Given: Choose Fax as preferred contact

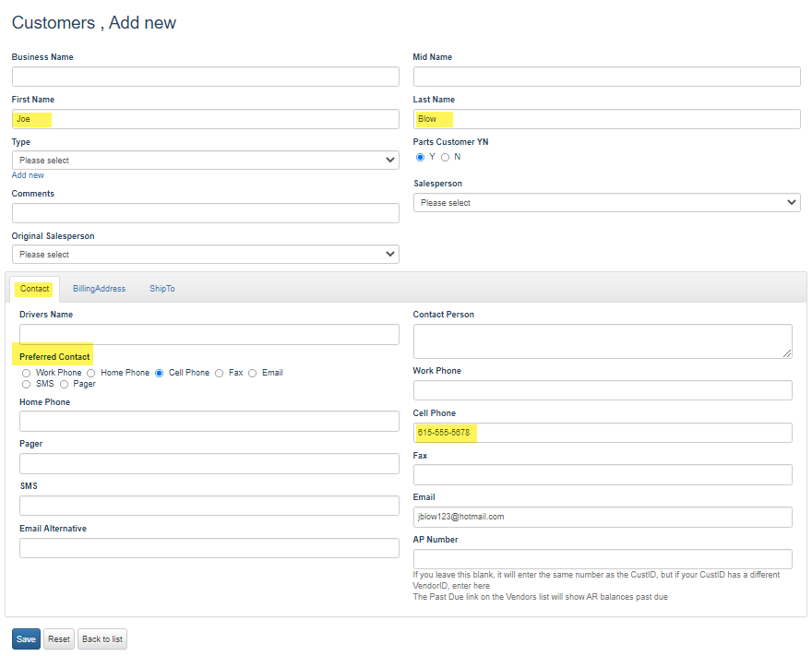Looking at the screenshot, I should 220,374.
